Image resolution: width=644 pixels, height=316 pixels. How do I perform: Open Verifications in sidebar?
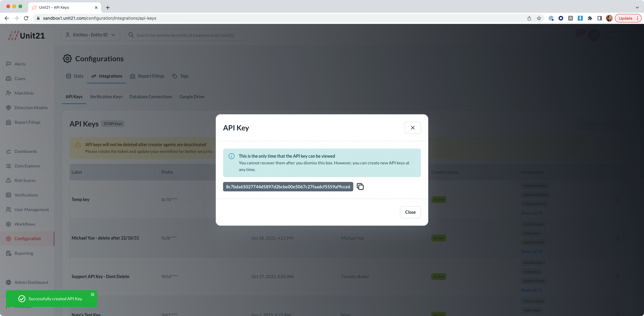[x=26, y=195]
